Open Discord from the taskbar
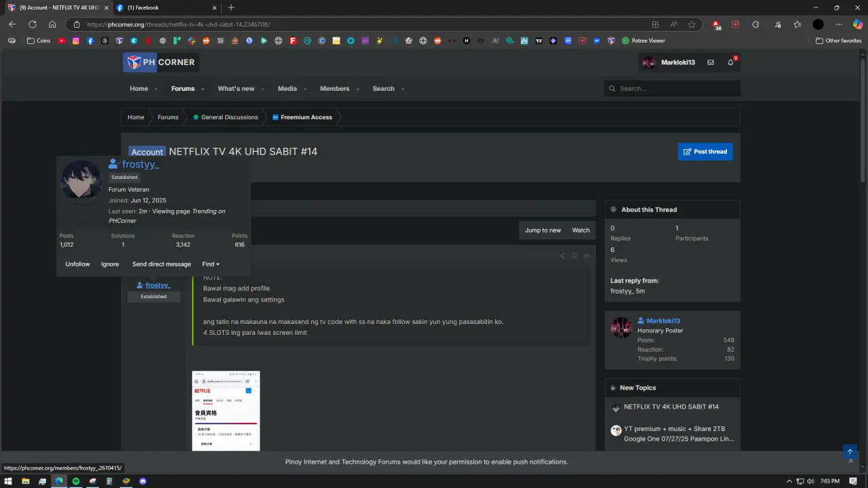The width and height of the screenshot is (868, 488). tap(142, 481)
